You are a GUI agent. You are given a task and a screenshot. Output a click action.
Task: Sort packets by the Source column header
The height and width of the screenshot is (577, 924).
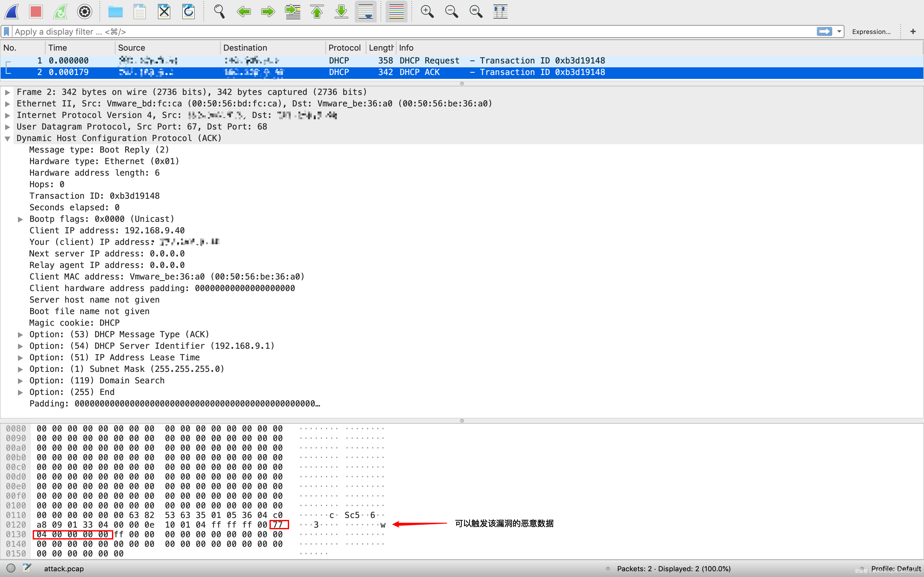pyautogui.click(x=131, y=48)
